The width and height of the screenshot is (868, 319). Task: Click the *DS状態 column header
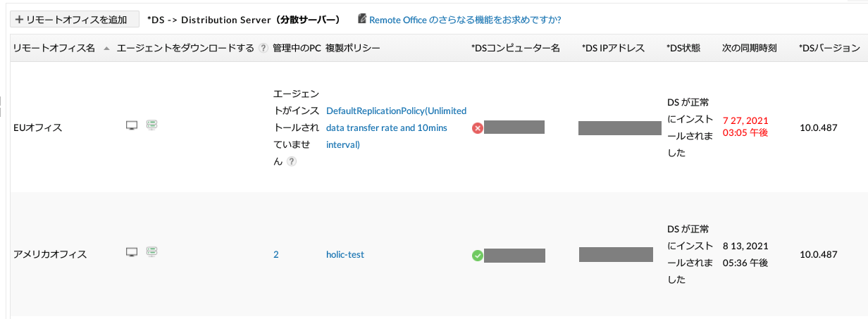(683, 49)
